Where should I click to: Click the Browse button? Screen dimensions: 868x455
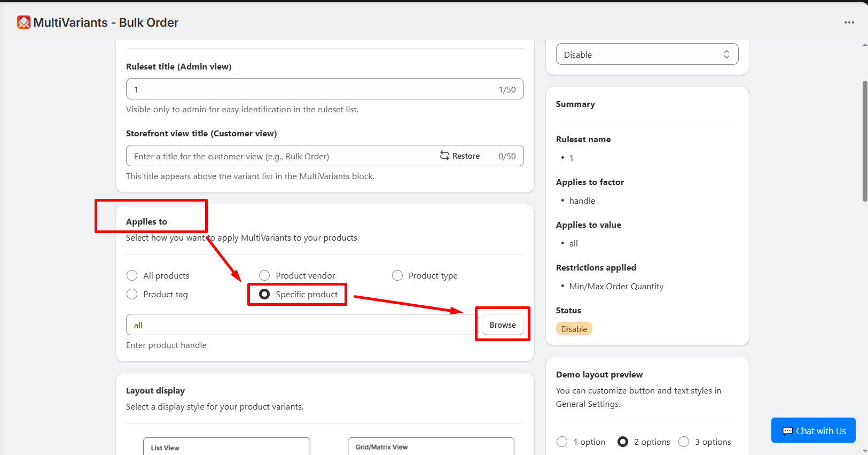click(x=503, y=325)
